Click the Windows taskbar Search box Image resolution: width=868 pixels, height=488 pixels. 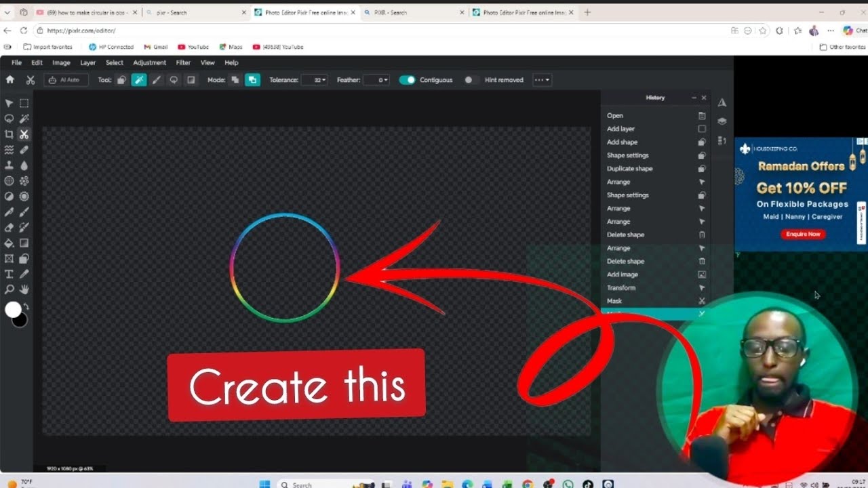pos(311,485)
